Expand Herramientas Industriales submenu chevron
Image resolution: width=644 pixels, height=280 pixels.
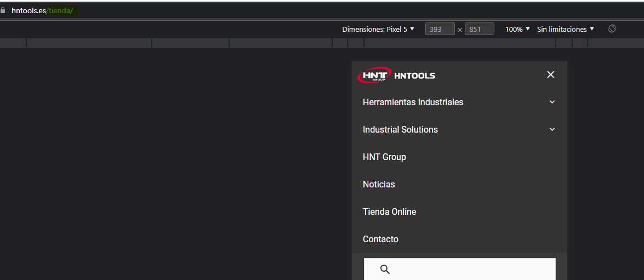pos(552,102)
